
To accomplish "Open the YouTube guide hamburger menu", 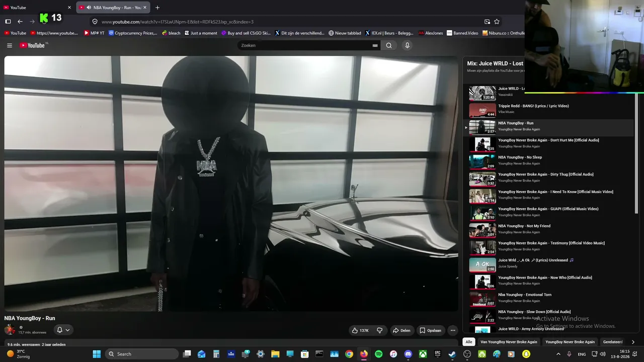I will [x=10, y=45].
